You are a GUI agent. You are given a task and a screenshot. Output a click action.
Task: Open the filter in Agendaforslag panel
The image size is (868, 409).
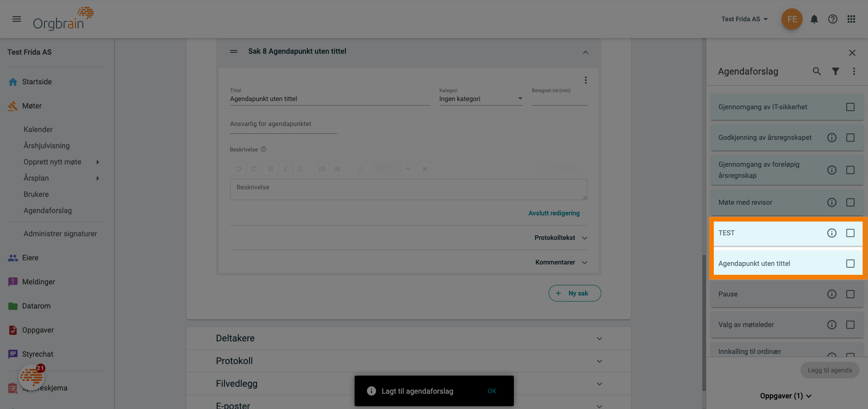click(x=836, y=71)
